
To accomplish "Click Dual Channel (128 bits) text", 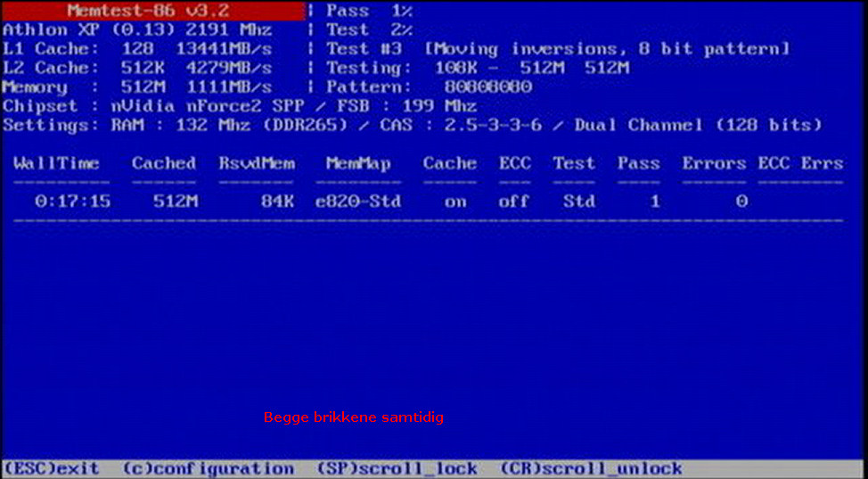I will (x=699, y=125).
